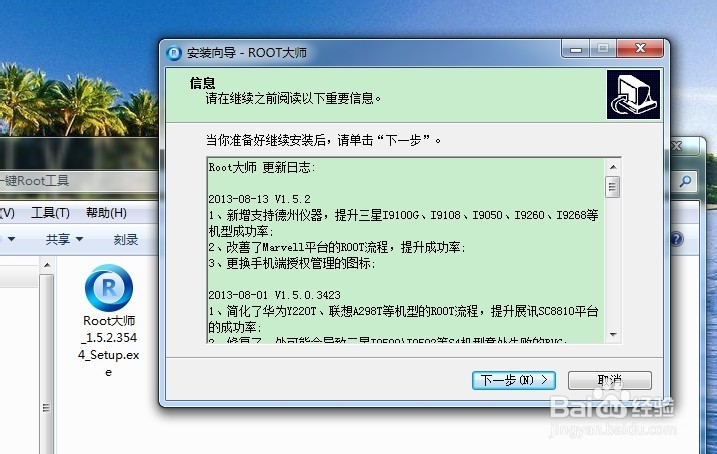Screen dimensions: 717x454
Task: Close the Explorer window behind installer
Action: pyautogui.click(x=678, y=146)
